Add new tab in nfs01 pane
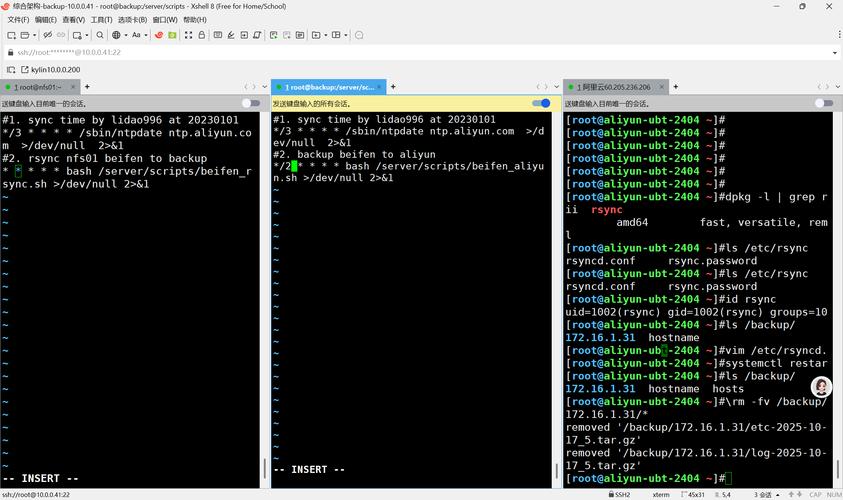 (87, 87)
